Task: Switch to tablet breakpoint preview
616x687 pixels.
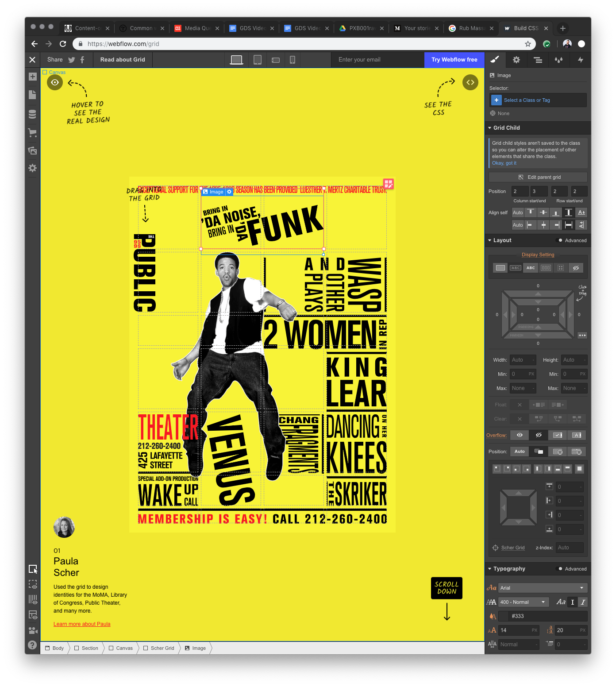Action: 257,60
